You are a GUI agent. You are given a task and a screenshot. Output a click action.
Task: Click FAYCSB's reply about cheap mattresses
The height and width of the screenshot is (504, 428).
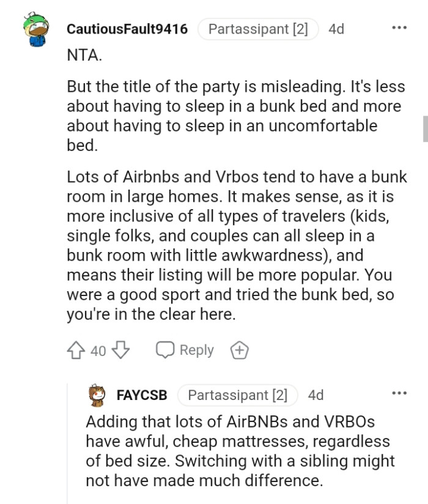238,451
